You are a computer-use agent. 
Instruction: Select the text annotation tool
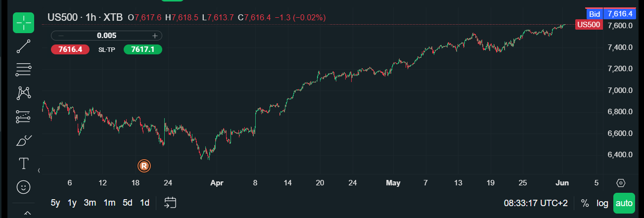point(24,164)
